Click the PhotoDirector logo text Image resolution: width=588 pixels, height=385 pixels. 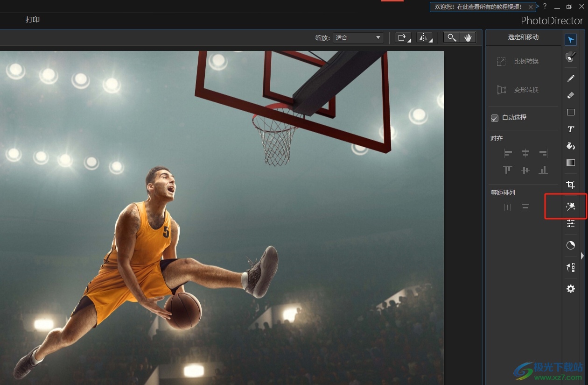tap(552, 21)
